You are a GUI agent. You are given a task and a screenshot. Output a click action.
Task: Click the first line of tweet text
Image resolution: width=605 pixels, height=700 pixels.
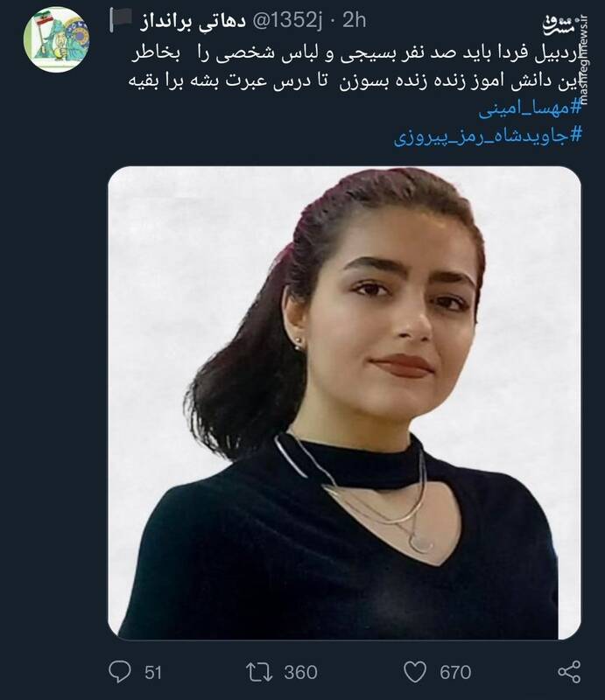click(357, 53)
